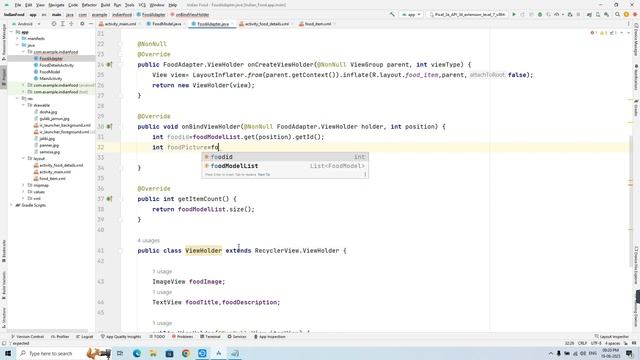Open Search Everywhere magnifier in toolbar
640x360 pixels.
click(x=618, y=14)
